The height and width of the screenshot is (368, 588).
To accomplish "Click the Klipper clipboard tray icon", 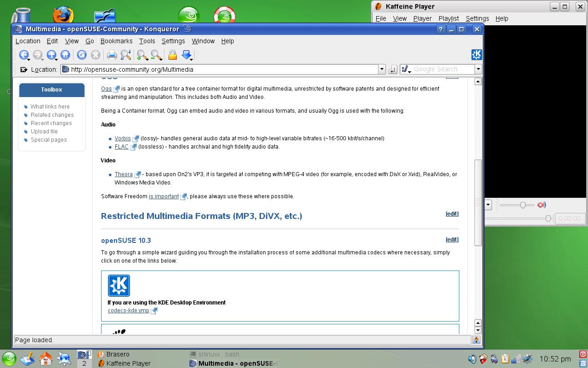I will (x=505, y=359).
